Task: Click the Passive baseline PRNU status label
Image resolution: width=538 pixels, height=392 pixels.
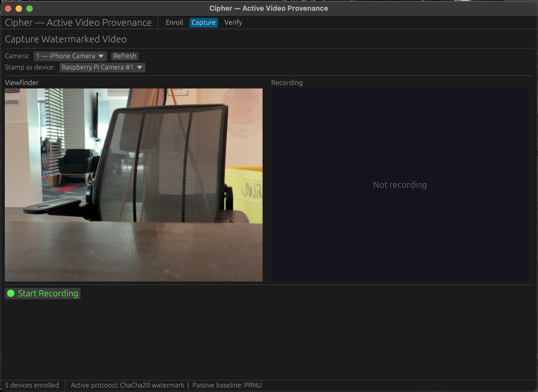Action: (227, 385)
